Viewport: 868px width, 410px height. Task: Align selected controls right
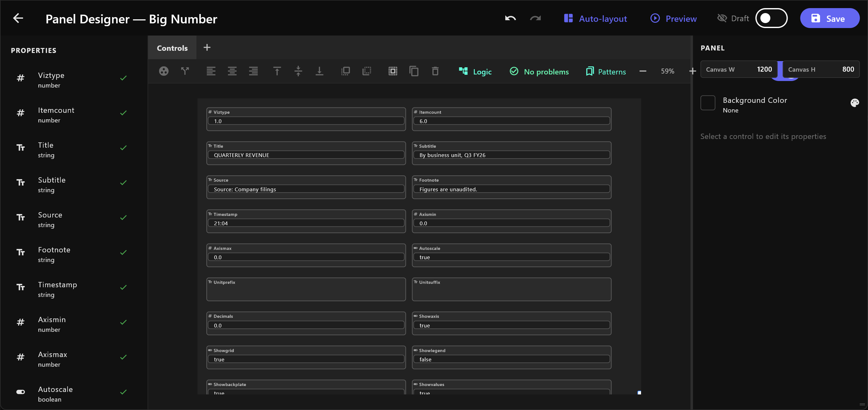tap(253, 71)
